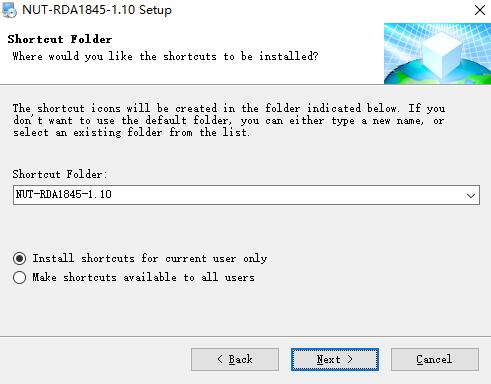The image size is (491, 384).
Task: Click the bold 'Shortcut Folder' heading
Action: pos(60,39)
